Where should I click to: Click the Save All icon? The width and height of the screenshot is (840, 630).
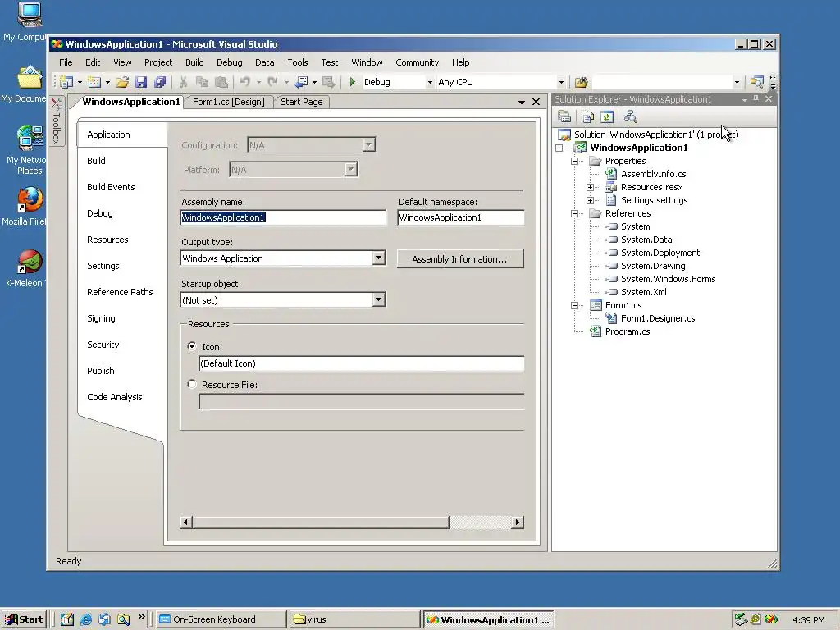point(160,82)
